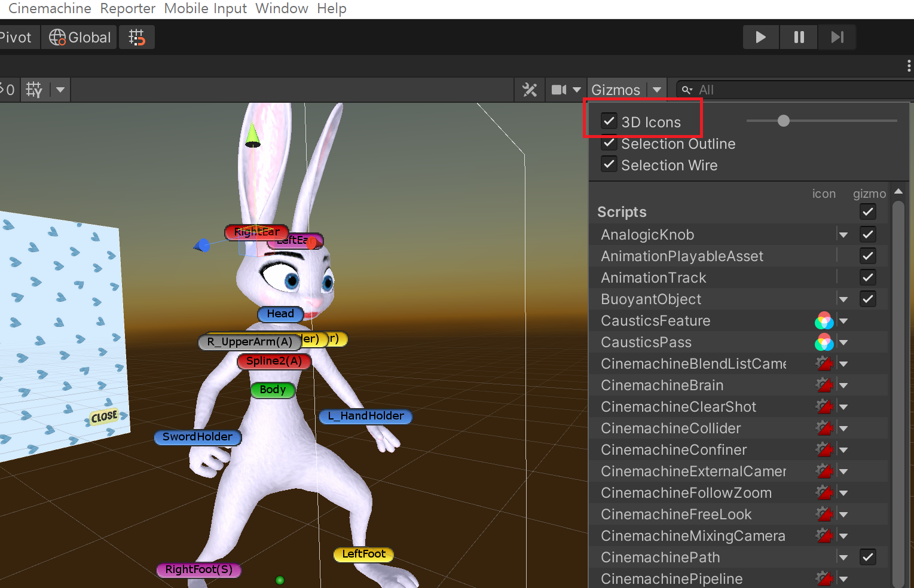Open the Gizmos dropdown arrow
This screenshot has height=588, width=914.
(657, 90)
